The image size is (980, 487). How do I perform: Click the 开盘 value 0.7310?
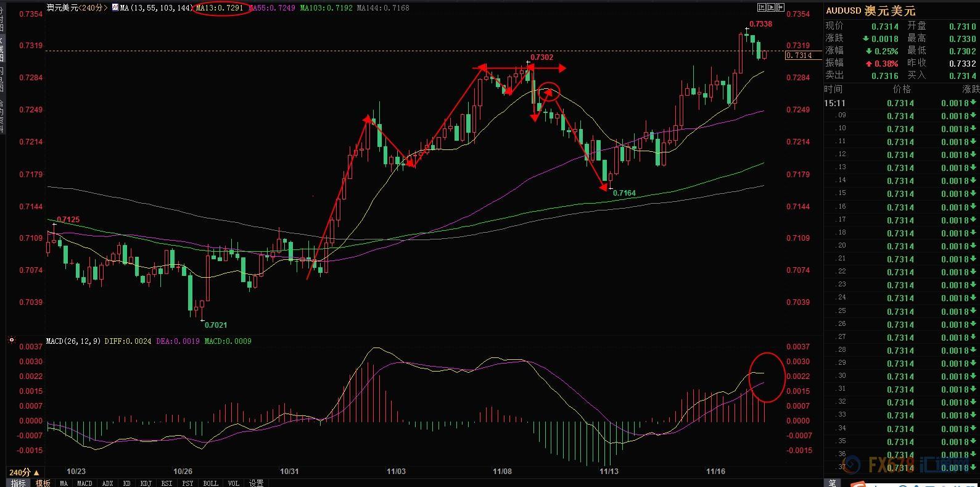pyautogui.click(x=963, y=27)
